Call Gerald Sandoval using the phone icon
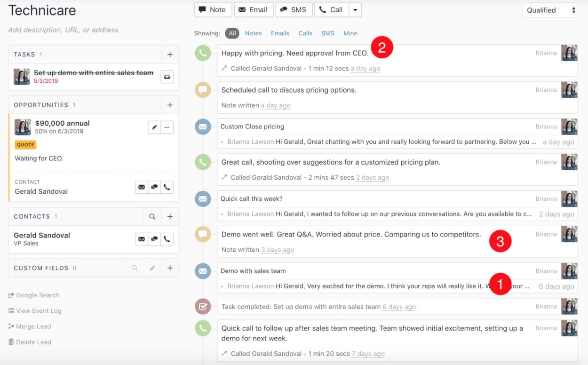Viewport: 588px width, 365px height. (168, 239)
